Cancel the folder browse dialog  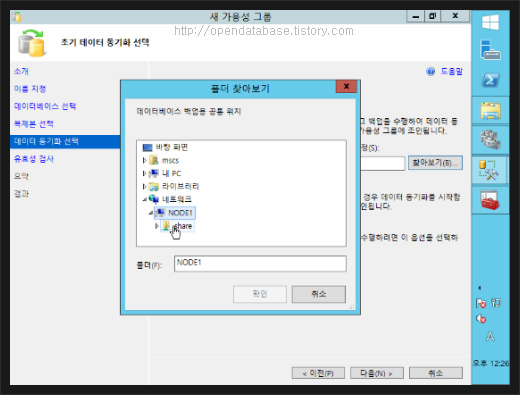click(x=319, y=294)
